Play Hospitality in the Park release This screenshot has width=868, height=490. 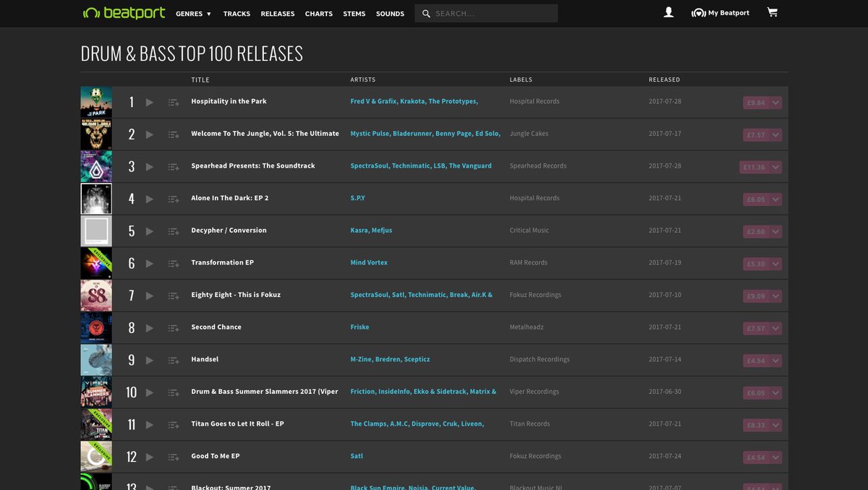(x=150, y=102)
